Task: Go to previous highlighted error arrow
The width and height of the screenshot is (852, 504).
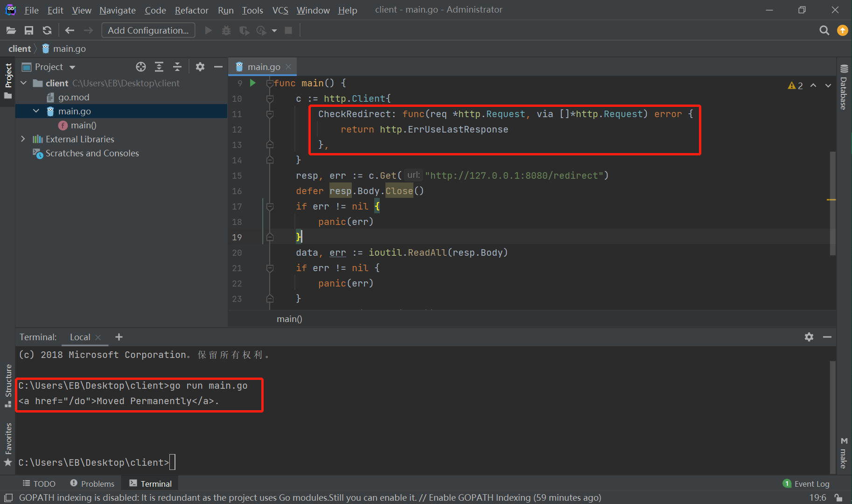Action: (x=813, y=86)
